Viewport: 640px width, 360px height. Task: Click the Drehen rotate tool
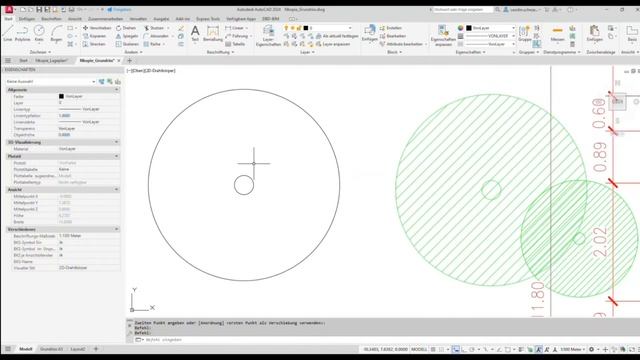126,28
